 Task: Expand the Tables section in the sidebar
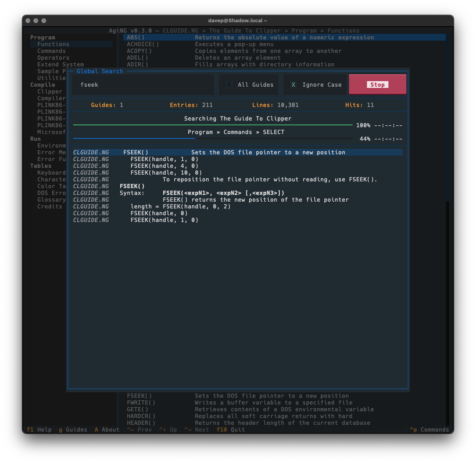pos(41,166)
